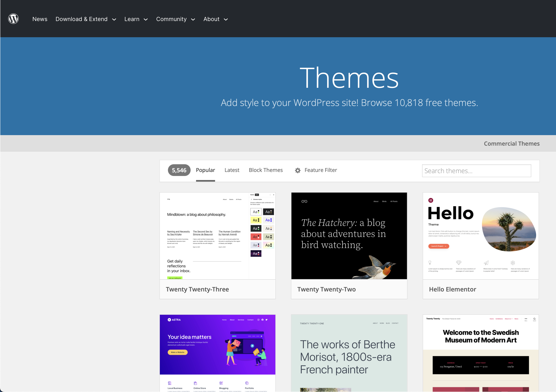Expand the Community dropdown chevron
This screenshot has width=556, height=392.
[193, 20]
